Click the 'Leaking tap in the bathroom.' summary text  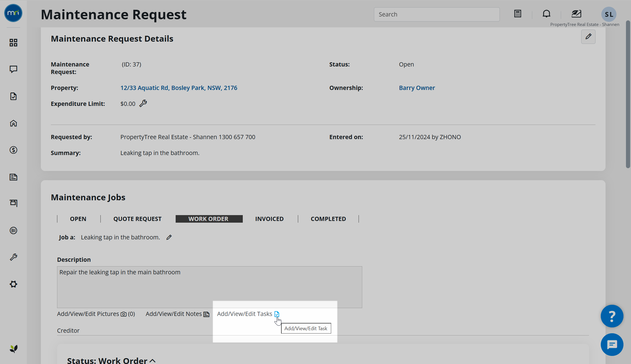pyautogui.click(x=160, y=153)
